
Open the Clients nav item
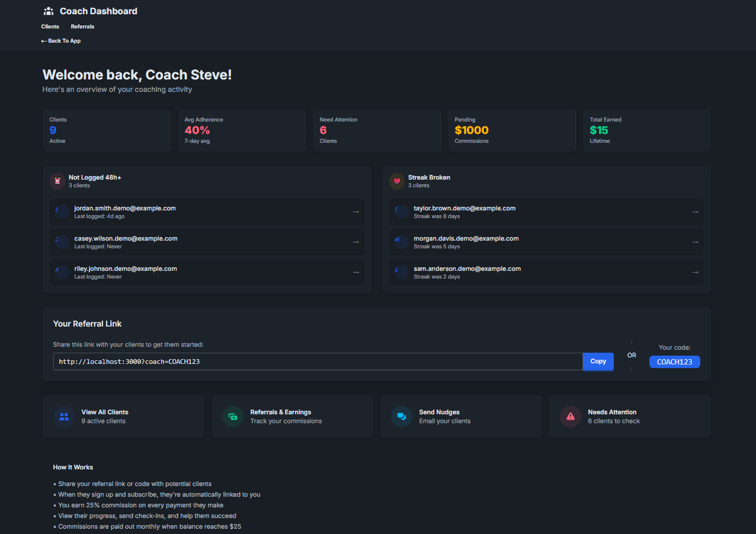click(x=50, y=26)
